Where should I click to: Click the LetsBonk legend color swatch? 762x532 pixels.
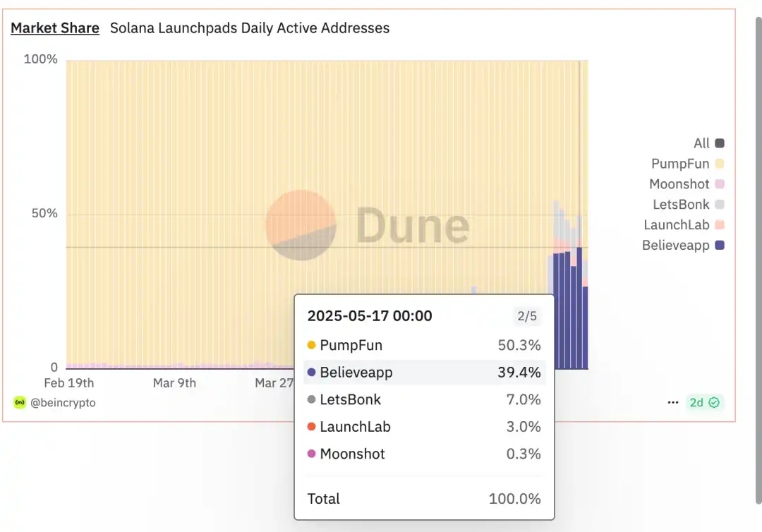pyautogui.click(x=720, y=205)
